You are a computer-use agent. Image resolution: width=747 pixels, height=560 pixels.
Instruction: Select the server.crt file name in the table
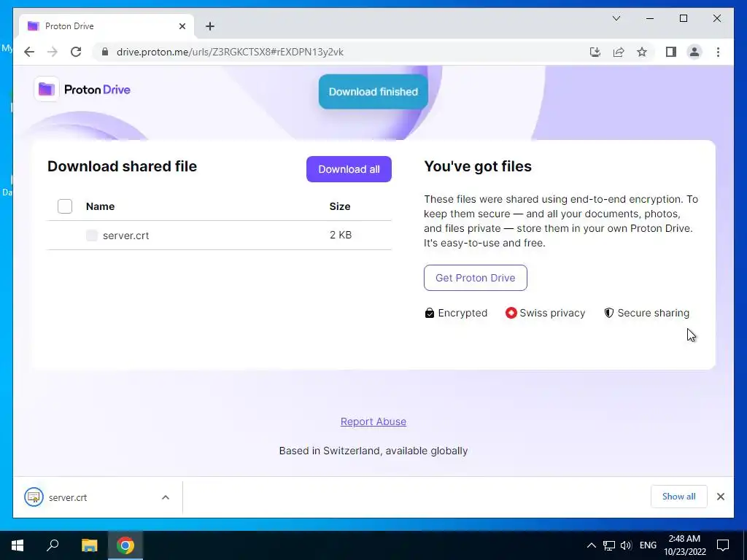pyautogui.click(x=125, y=236)
